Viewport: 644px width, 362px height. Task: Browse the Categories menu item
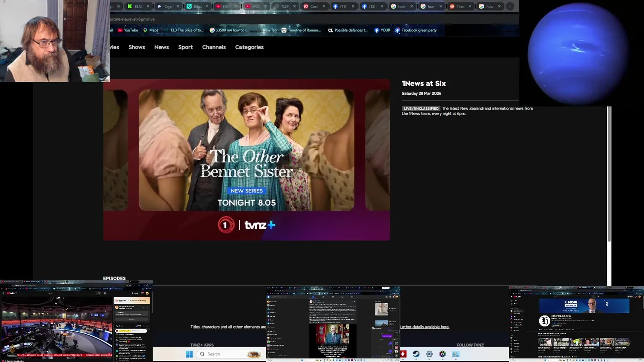(250, 47)
